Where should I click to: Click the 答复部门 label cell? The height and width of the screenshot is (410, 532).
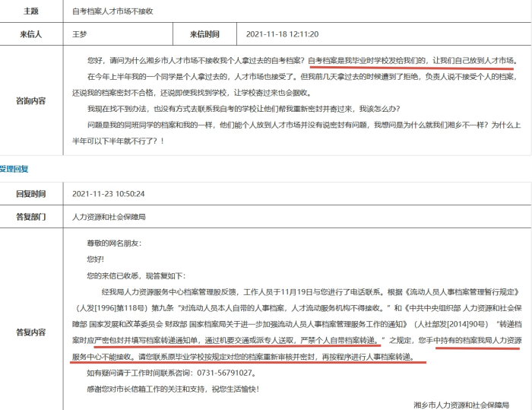[x=31, y=216]
